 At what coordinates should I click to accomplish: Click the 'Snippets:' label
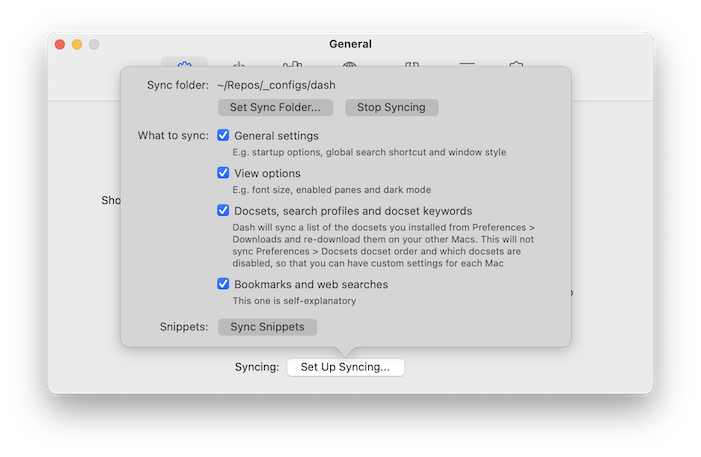pos(184,327)
